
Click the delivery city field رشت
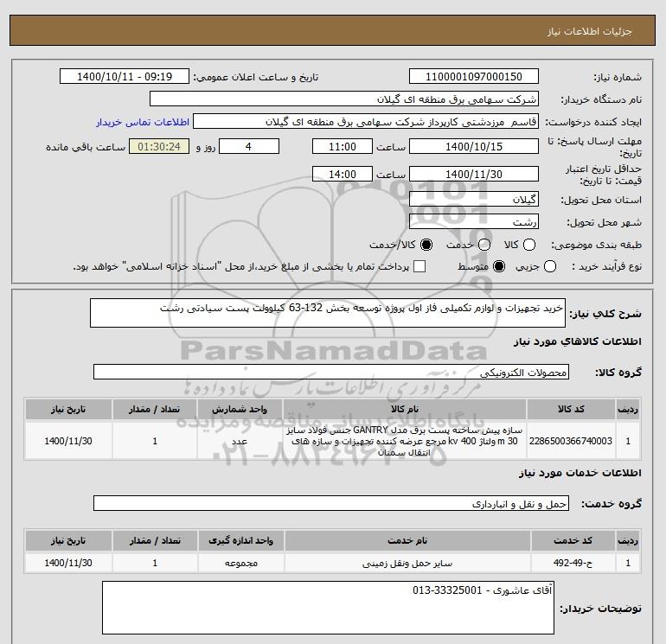pos(474,221)
